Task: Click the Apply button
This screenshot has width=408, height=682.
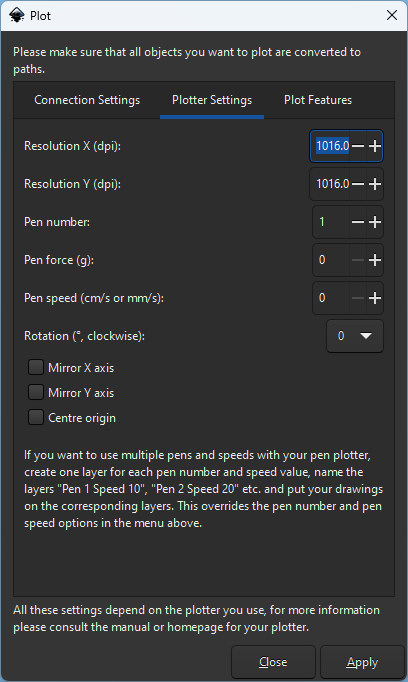Action: (x=362, y=662)
